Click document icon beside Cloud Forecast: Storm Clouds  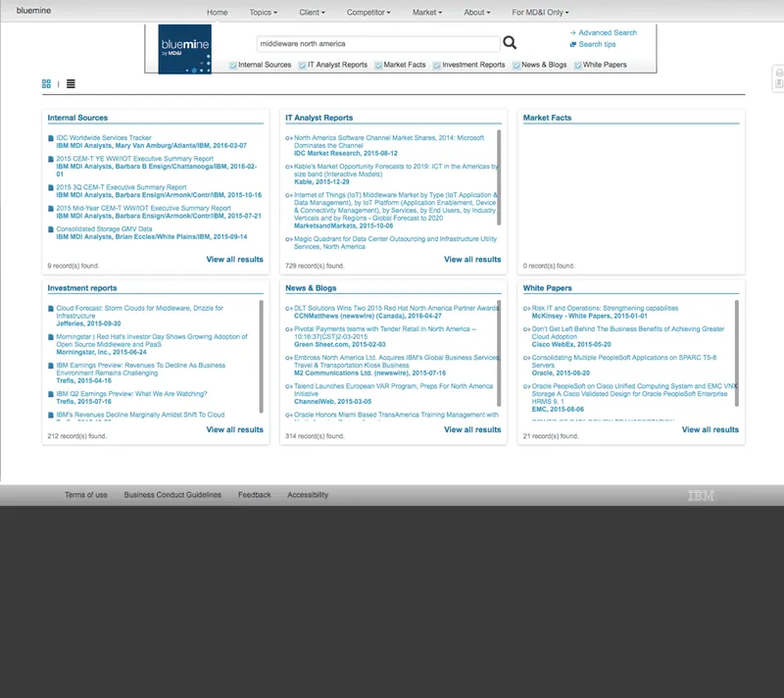click(x=51, y=309)
